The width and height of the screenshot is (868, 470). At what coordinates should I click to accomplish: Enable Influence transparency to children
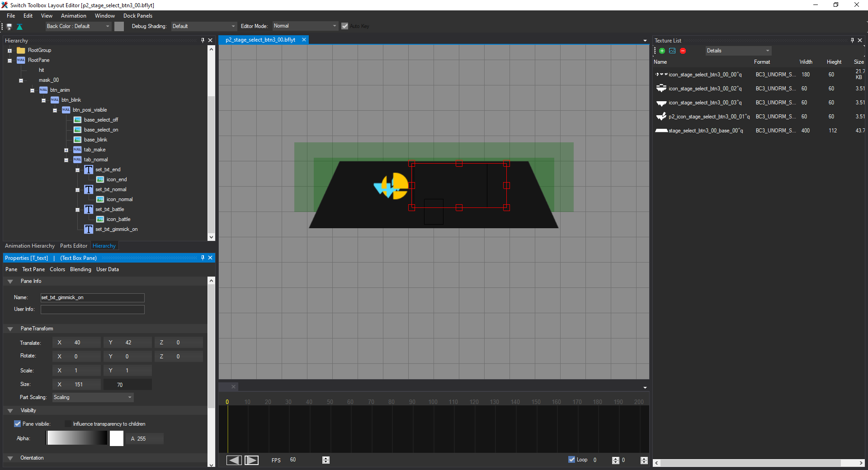pyautogui.click(x=68, y=424)
